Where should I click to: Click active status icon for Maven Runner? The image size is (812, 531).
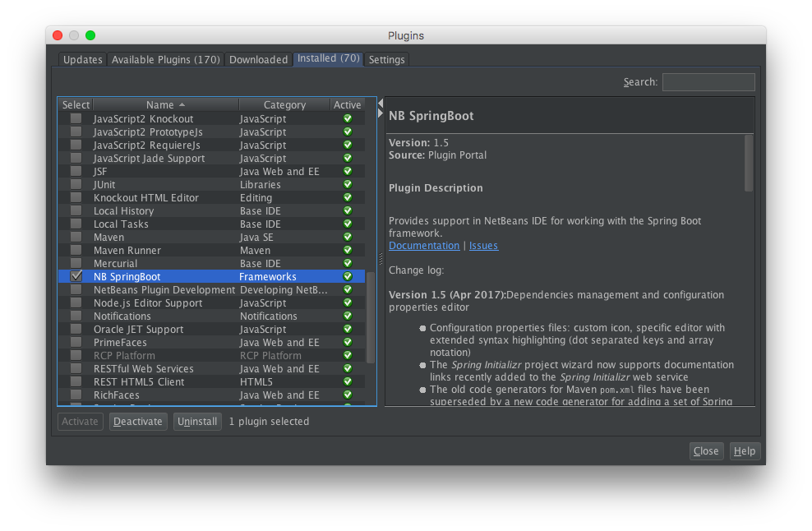click(x=348, y=250)
